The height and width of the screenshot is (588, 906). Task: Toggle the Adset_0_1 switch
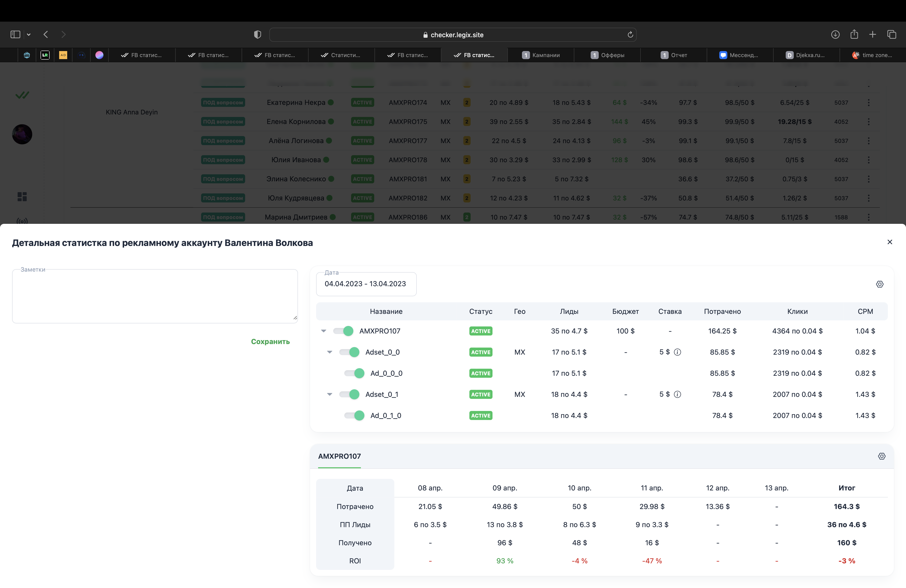click(x=350, y=394)
